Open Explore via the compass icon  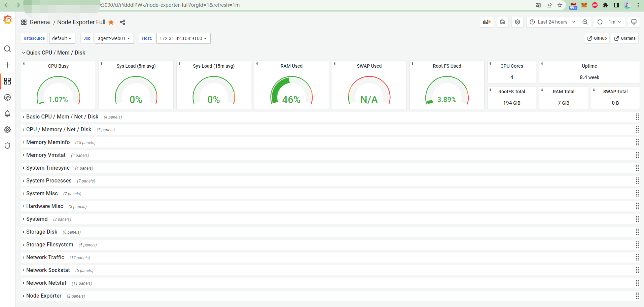tap(7, 97)
